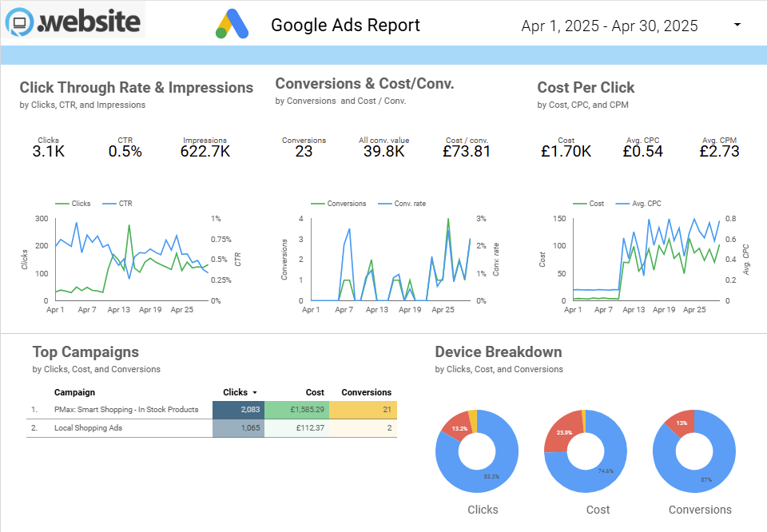This screenshot has height=532, width=767.
Task: Click the 87% slice of Conversions donut
Action: (705, 480)
